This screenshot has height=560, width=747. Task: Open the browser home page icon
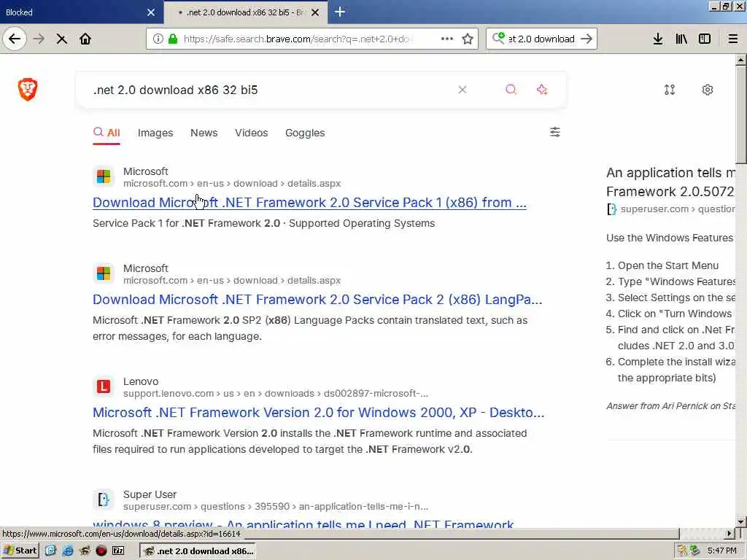(x=85, y=39)
